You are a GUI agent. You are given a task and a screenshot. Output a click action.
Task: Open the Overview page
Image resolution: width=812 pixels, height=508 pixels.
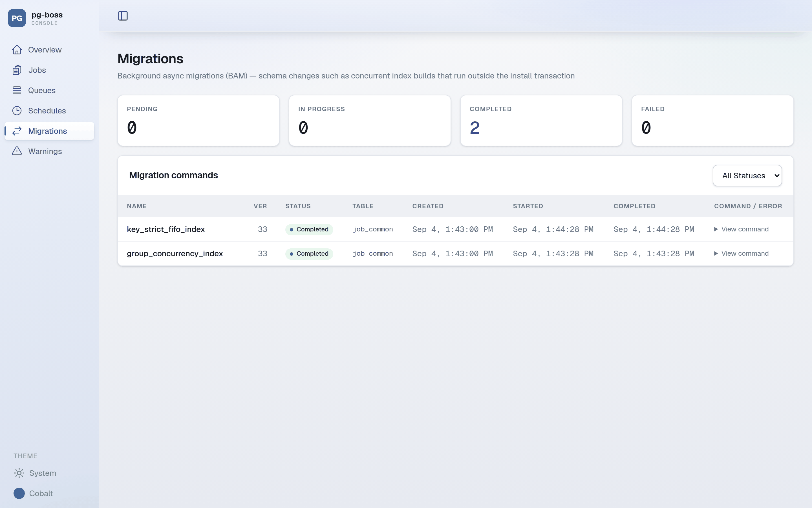[x=49, y=50]
